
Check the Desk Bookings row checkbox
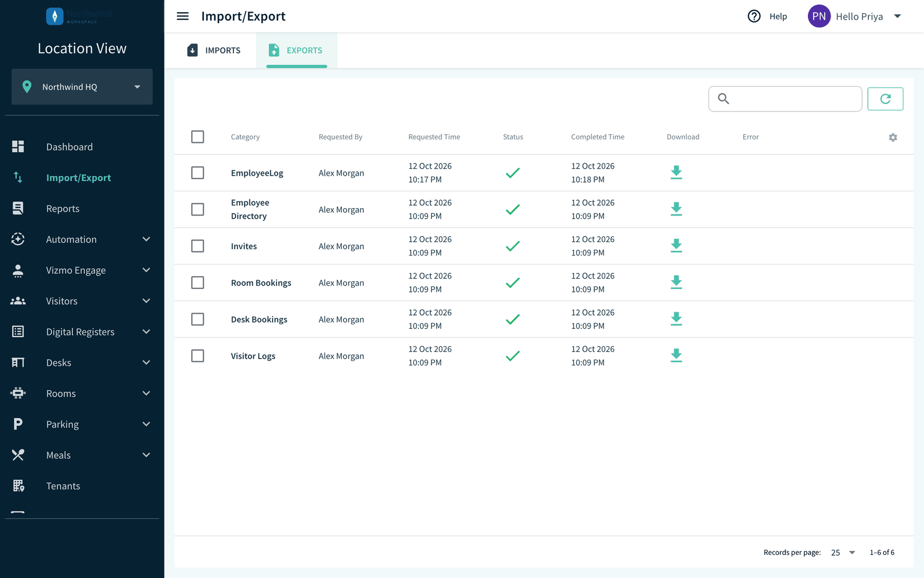198,319
